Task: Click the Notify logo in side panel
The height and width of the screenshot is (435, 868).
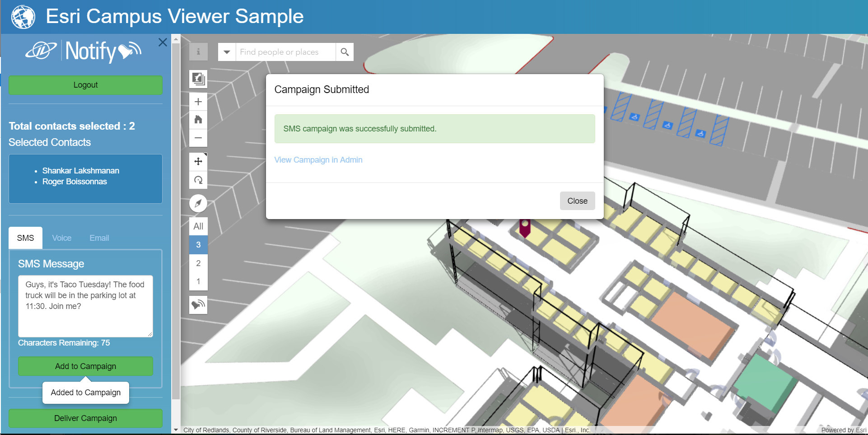Action: [84, 51]
